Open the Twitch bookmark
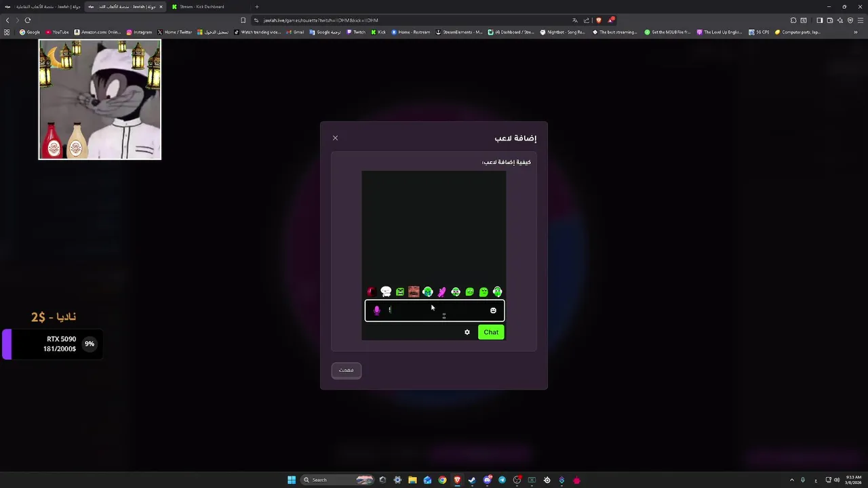Image resolution: width=868 pixels, height=488 pixels. (356, 32)
